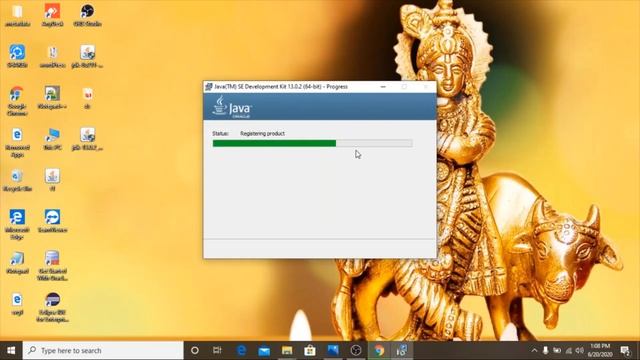Click the Cortana circle on the taskbar
This screenshot has height=360, width=640.
click(x=195, y=350)
